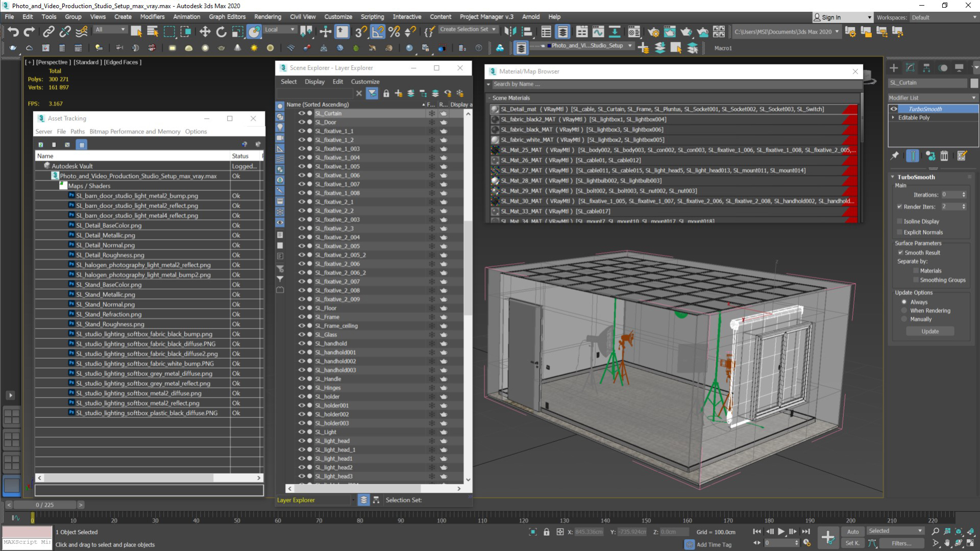Open Asset Tracking Paths menu
The image size is (980, 551).
(78, 132)
